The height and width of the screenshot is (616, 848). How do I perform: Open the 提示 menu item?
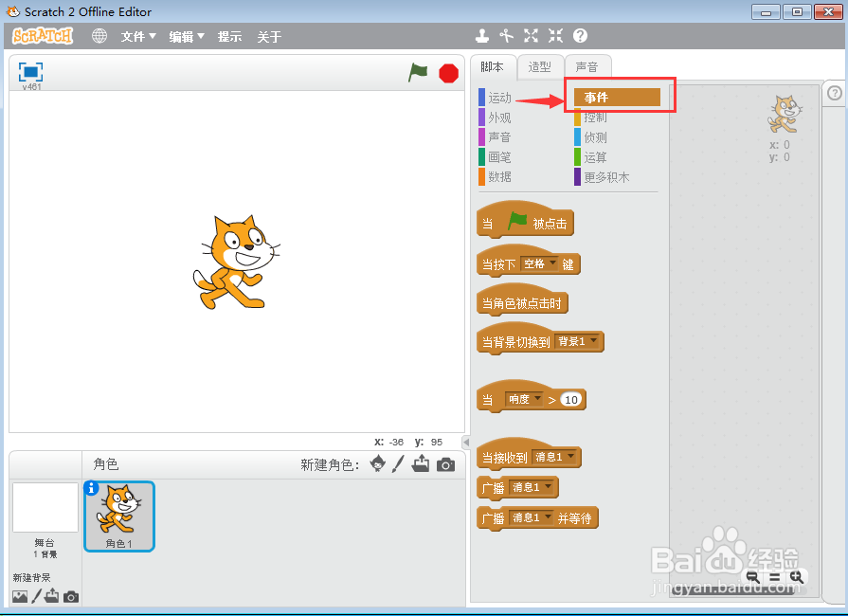pos(229,36)
